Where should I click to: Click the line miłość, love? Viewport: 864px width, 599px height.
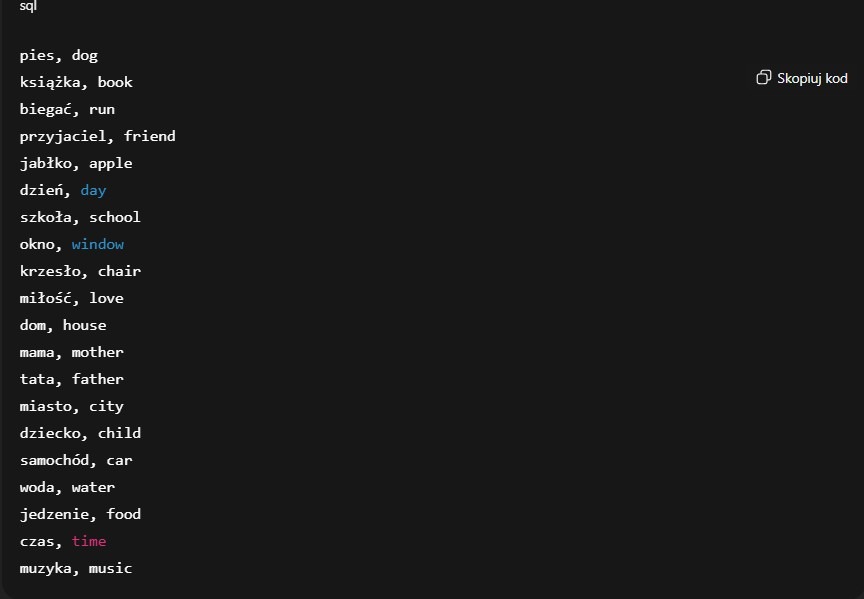click(71, 298)
